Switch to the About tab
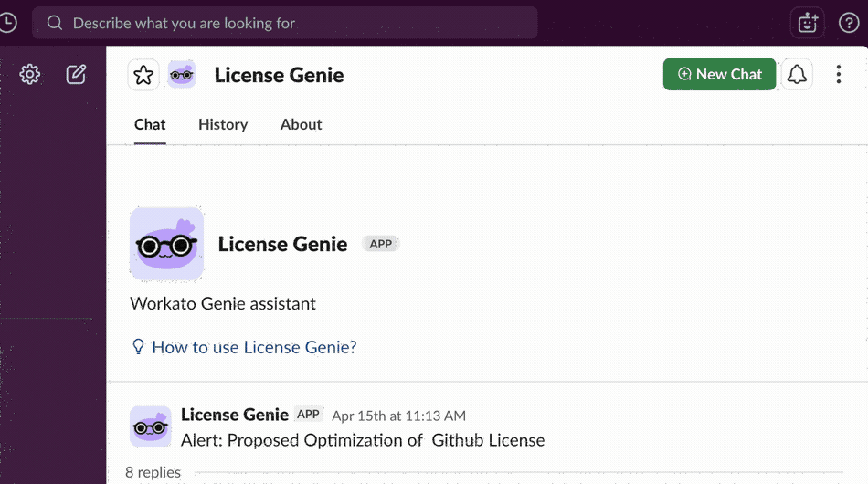This screenshot has width=868, height=484. tap(301, 124)
